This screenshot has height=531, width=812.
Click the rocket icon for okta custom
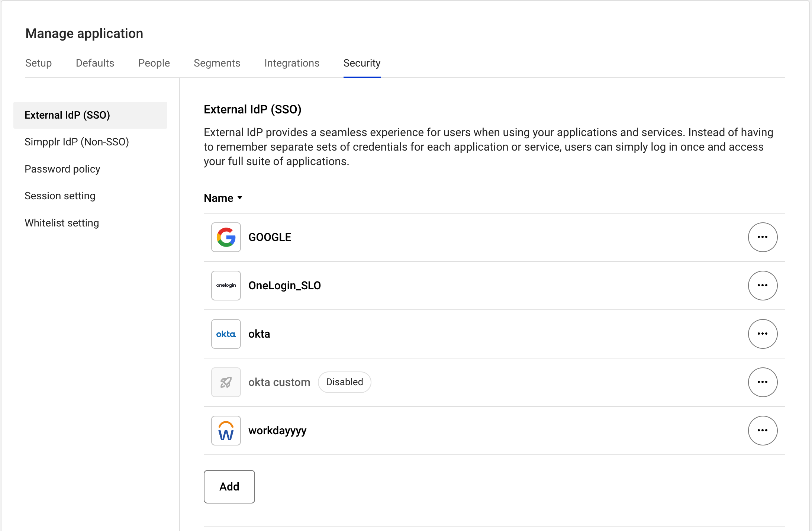pos(226,382)
